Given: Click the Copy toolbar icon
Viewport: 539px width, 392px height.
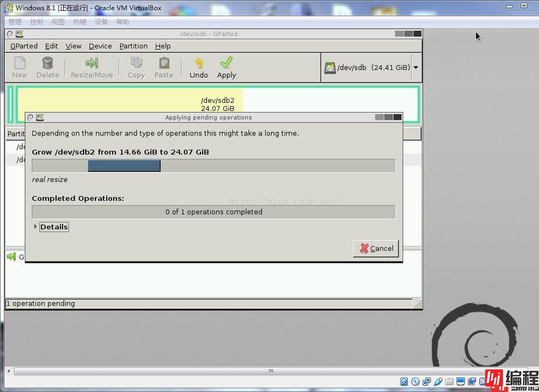Looking at the screenshot, I should [x=136, y=64].
